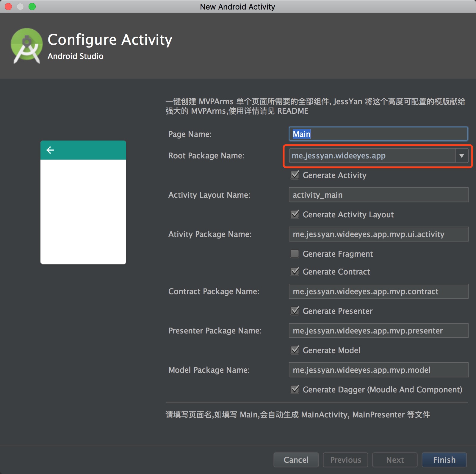The width and height of the screenshot is (476, 474).
Task: Click the "Contract Package Name:" label
Action: [214, 291]
